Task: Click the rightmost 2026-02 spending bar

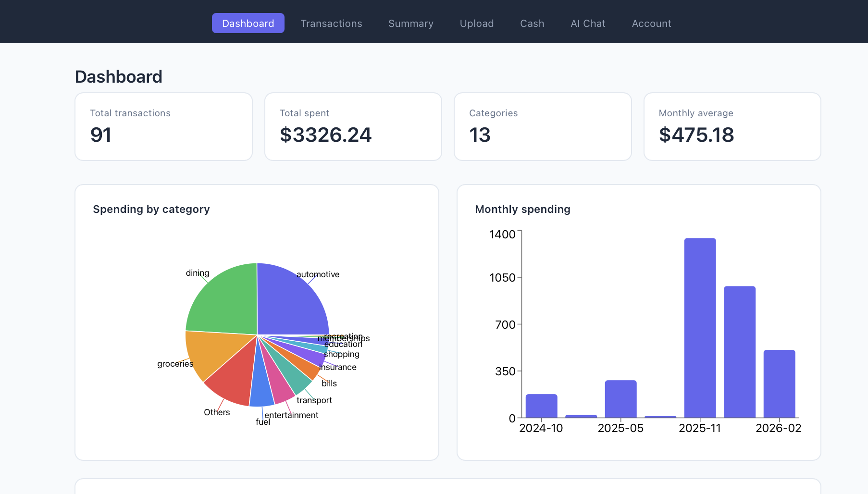Action: click(779, 383)
